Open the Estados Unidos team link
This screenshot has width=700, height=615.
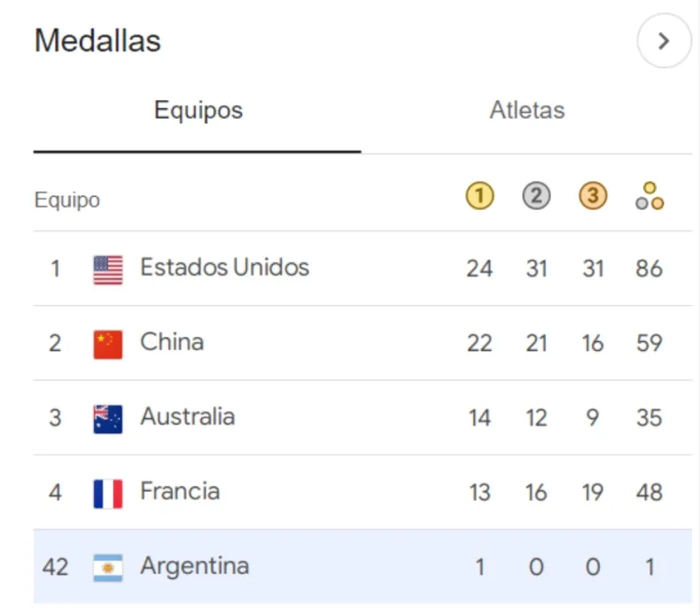(x=224, y=268)
